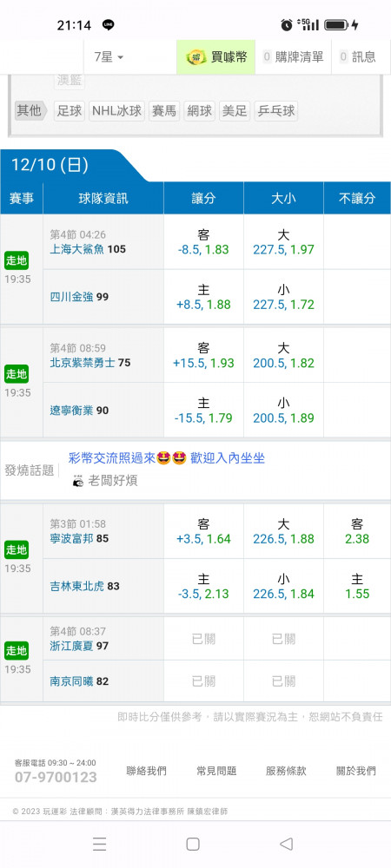Choose 主 -15.5, 1.79 for 遼寧衡業
The image size is (391, 868).
tap(203, 411)
